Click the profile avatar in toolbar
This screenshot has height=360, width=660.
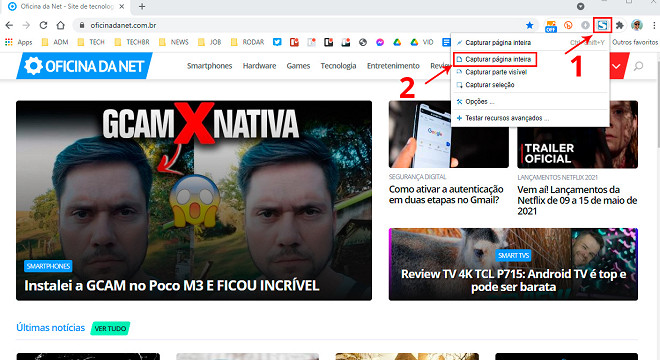point(637,25)
